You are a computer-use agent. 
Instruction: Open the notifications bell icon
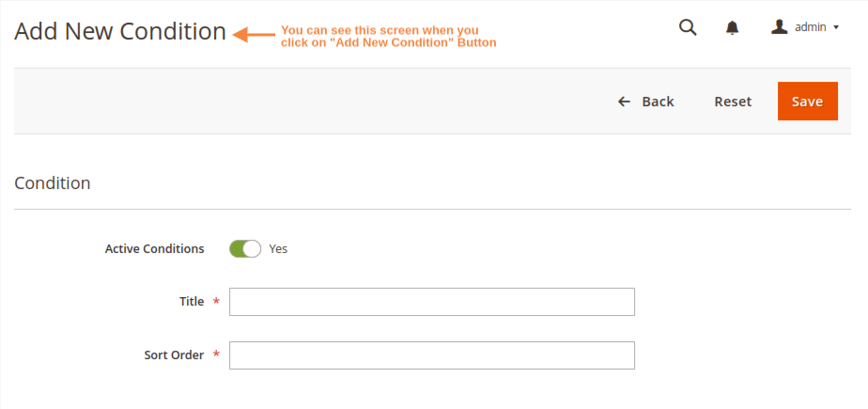tap(733, 28)
